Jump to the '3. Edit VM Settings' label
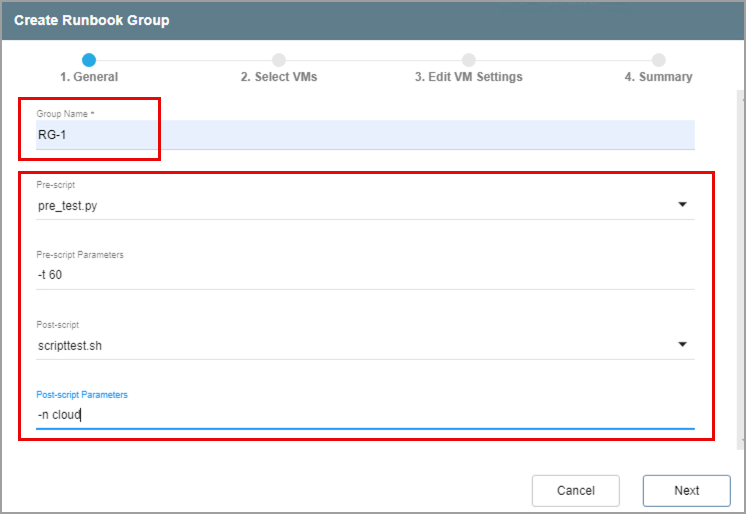The image size is (746, 514). (468, 77)
